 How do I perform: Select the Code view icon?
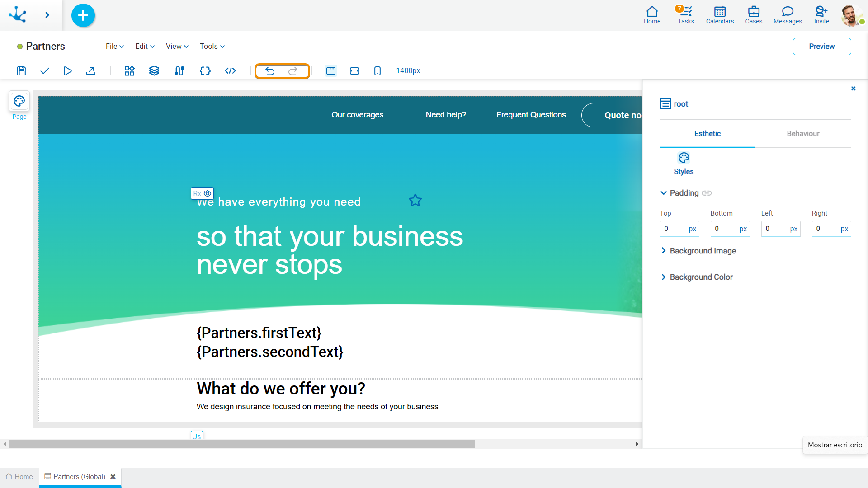tap(230, 71)
